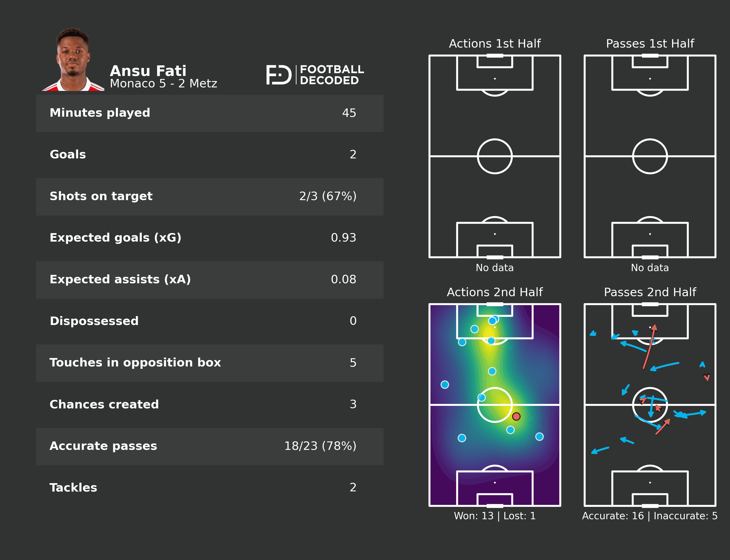Click the center circle of the Actions 1st Half pitch
The height and width of the screenshot is (560, 730).
pos(495,156)
